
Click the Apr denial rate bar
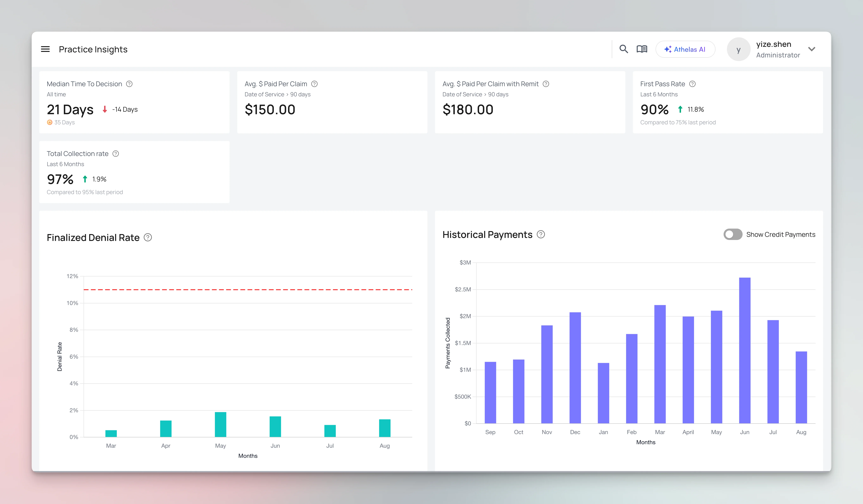coord(166,429)
